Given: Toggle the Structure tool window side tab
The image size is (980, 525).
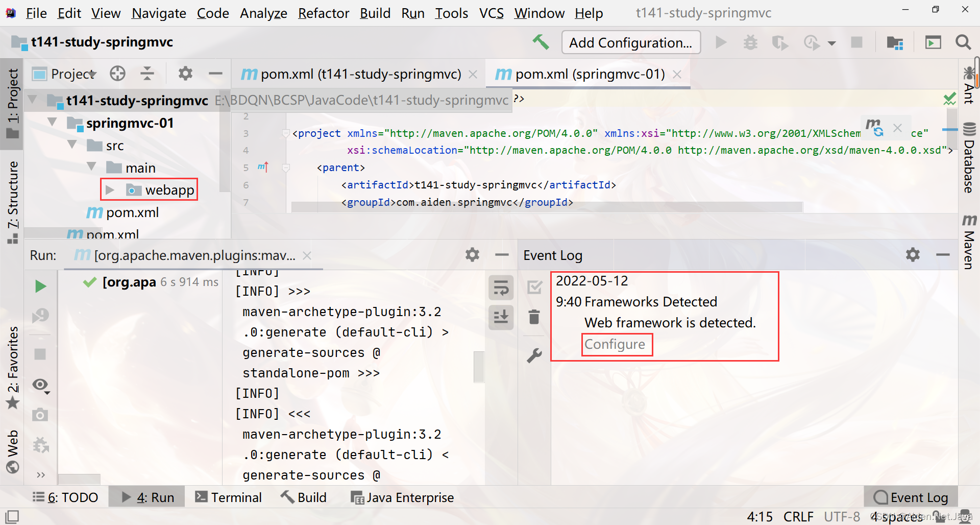Looking at the screenshot, I should point(13,202).
